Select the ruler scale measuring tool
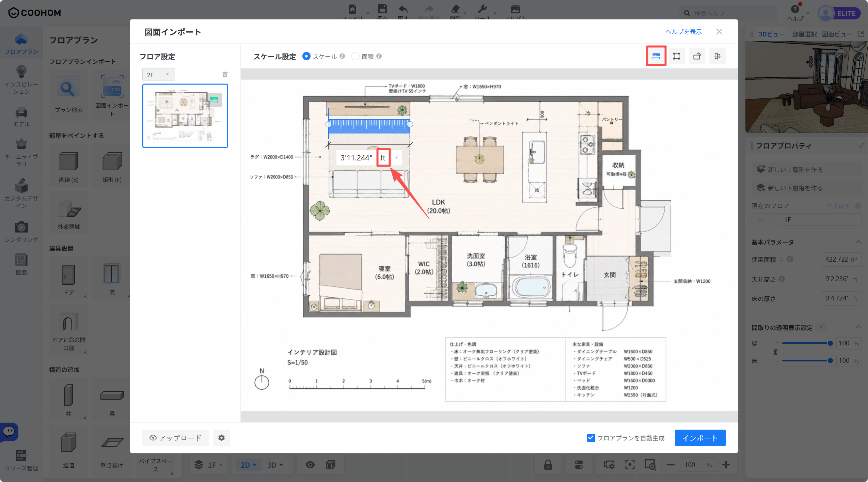This screenshot has width=868, height=482. [656, 56]
